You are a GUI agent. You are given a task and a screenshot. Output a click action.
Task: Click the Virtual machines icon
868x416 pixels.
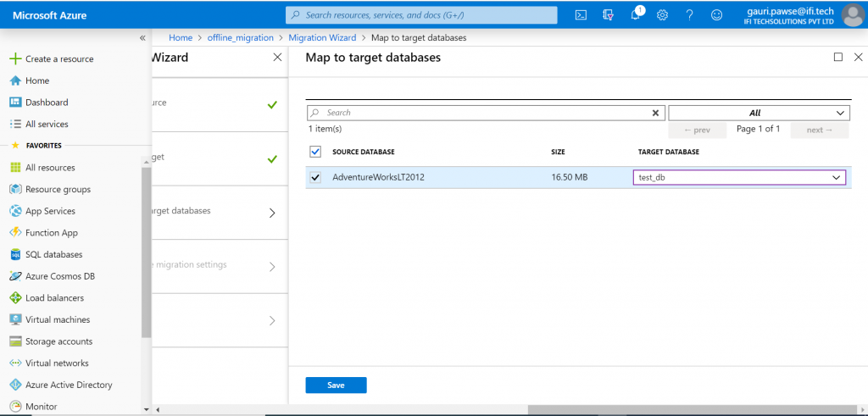click(15, 319)
